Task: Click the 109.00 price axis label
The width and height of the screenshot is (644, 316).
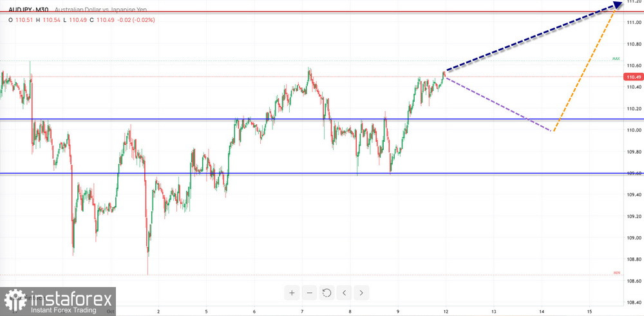Action: (x=634, y=237)
